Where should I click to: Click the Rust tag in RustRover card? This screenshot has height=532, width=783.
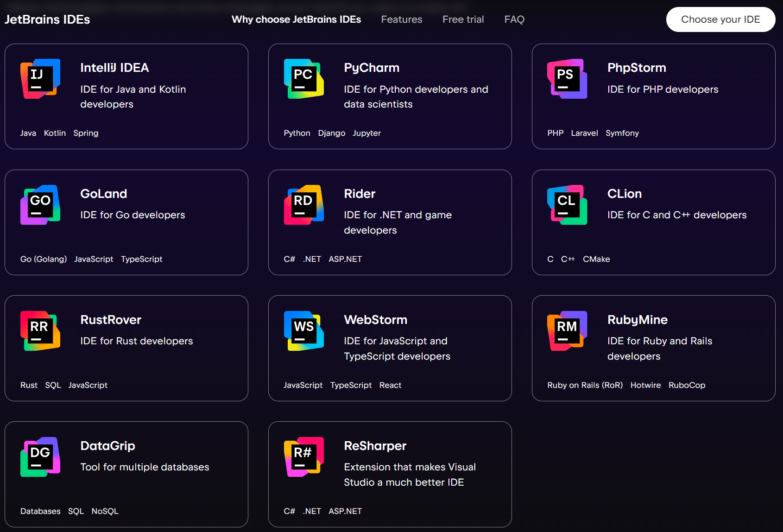(29, 385)
